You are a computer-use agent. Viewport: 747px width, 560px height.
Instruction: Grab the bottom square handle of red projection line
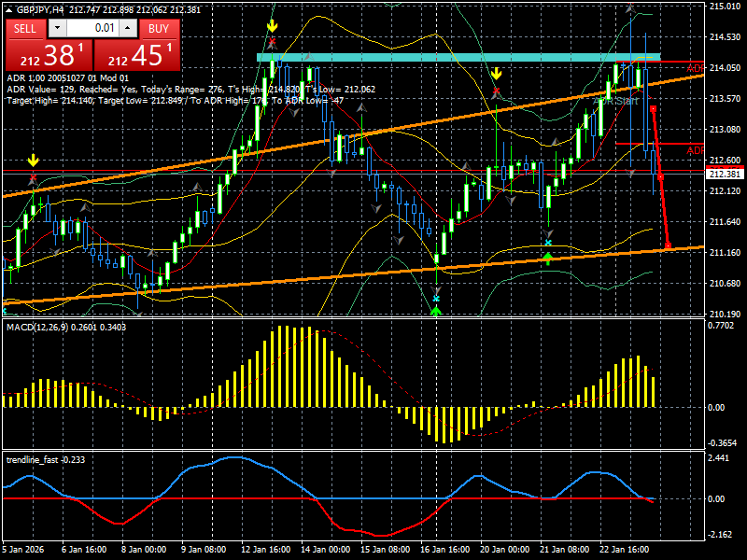pyautogui.click(x=668, y=245)
